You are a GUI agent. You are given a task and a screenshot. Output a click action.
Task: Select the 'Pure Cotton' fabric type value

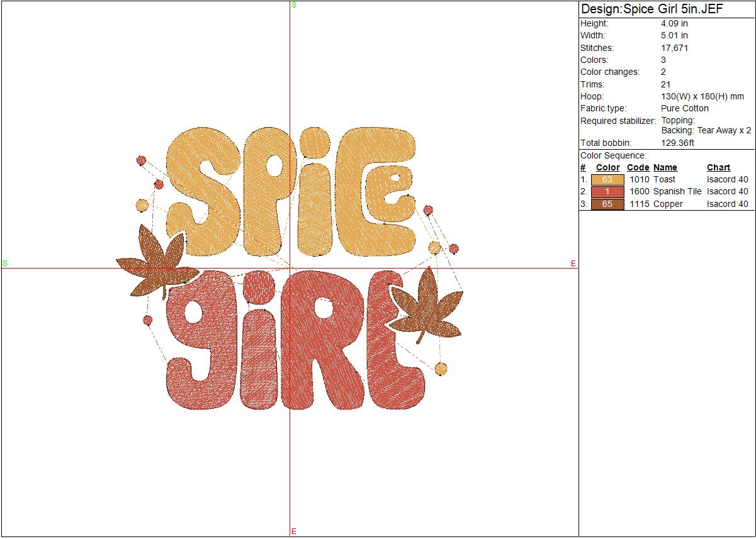(x=685, y=109)
